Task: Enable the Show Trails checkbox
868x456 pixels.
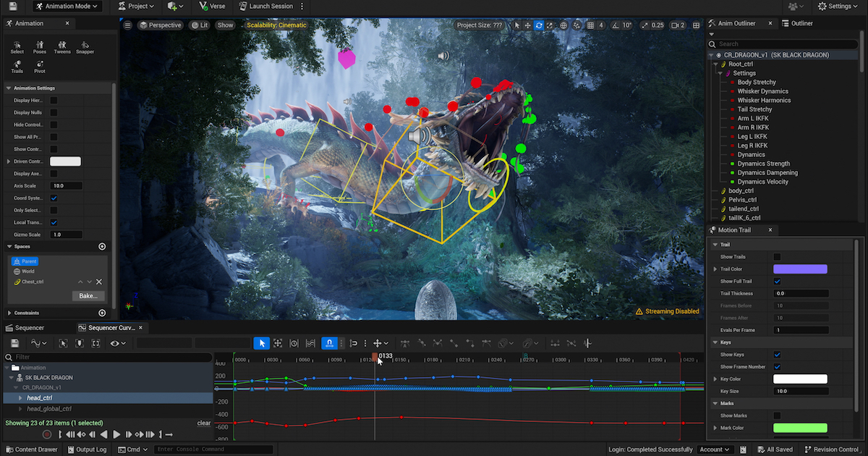Action: [777, 257]
